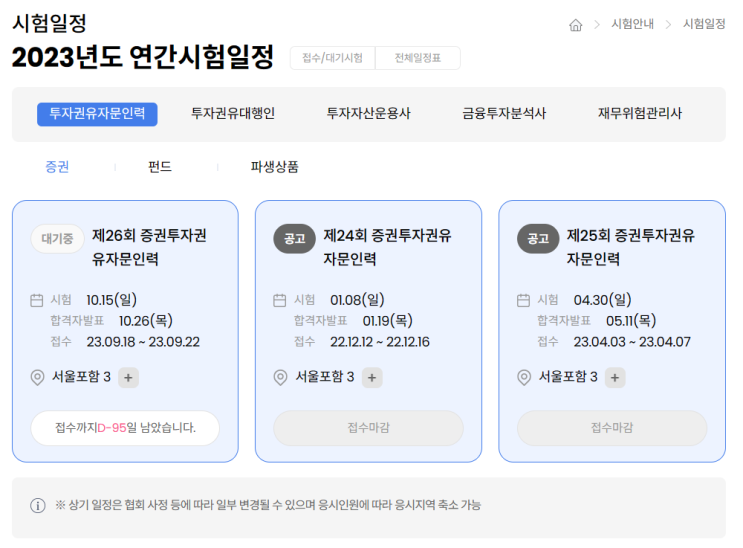Switch to 금융투자분석사 tab

pos(504,114)
